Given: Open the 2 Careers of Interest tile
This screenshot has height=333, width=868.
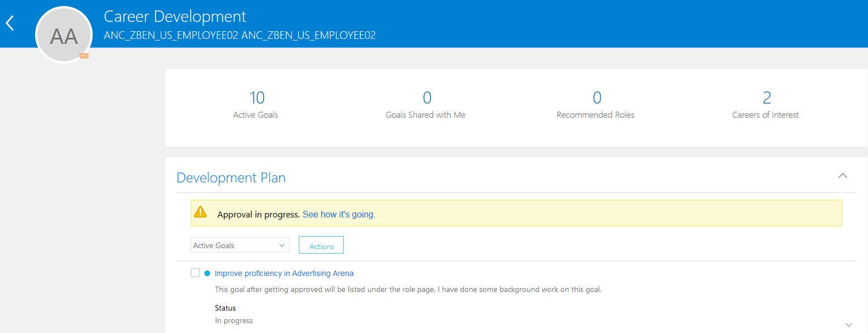Looking at the screenshot, I should (765, 105).
